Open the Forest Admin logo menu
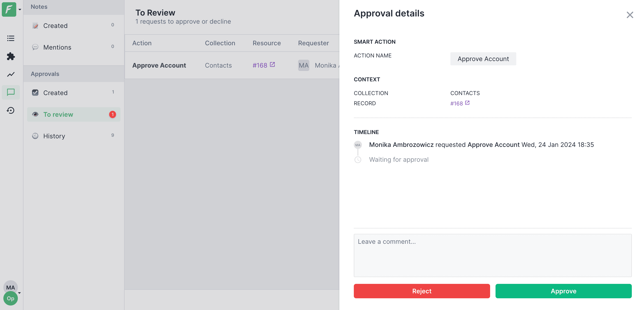This screenshot has width=644, height=310. tap(9, 9)
